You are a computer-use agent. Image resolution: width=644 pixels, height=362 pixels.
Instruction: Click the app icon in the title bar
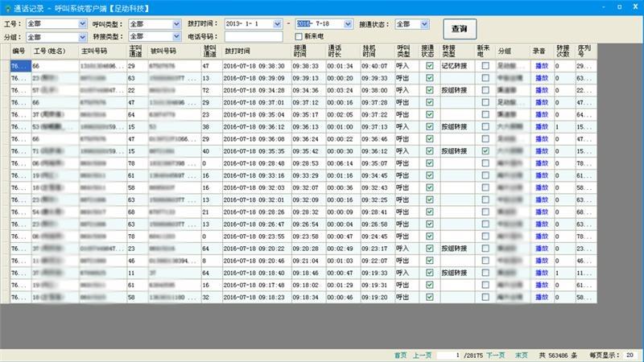[x=7, y=7]
